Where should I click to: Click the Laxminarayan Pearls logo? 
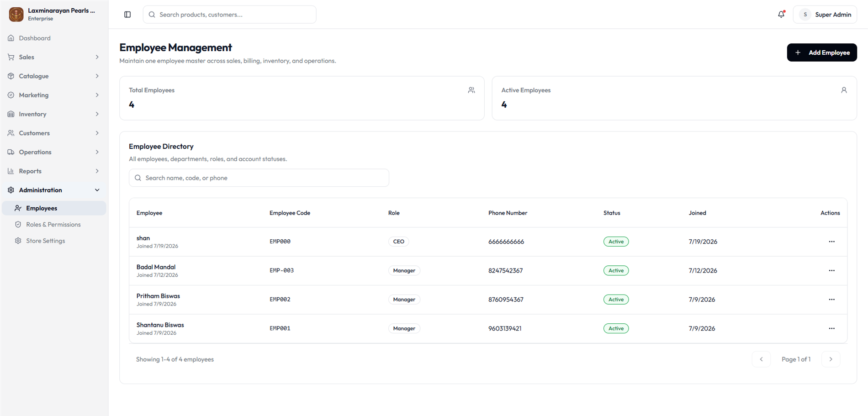[16, 15]
